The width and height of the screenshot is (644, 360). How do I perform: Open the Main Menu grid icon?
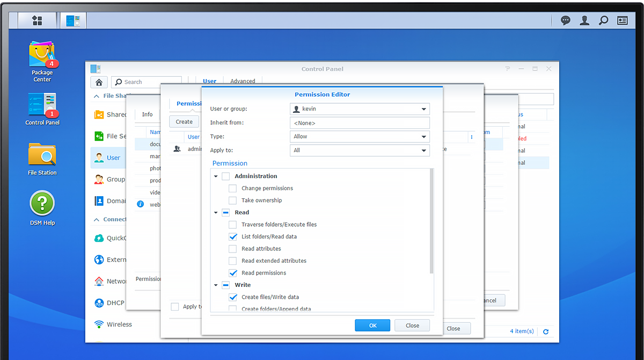(36, 20)
